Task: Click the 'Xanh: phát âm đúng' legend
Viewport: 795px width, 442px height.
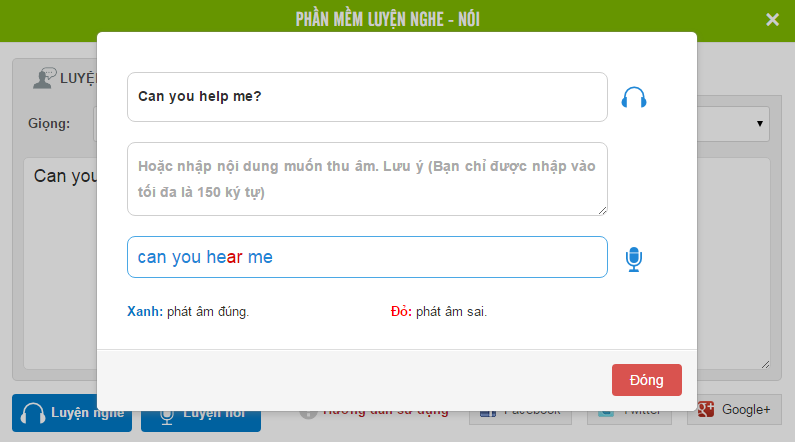Action: [188, 311]
